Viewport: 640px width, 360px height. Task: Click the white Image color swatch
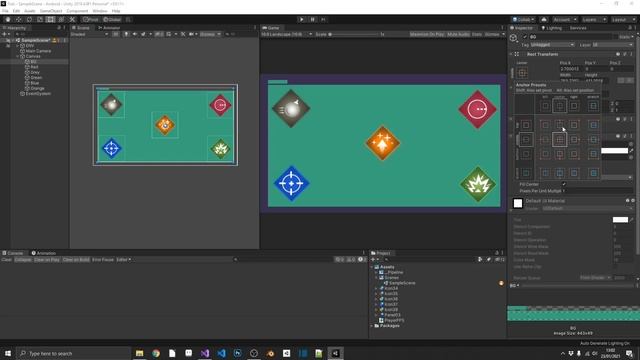(614, 151)
